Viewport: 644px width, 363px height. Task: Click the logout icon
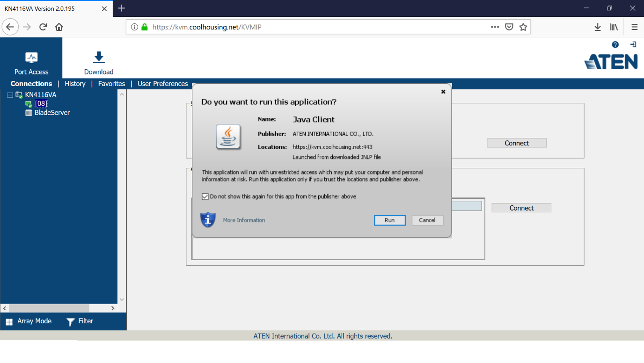point(633,44)
